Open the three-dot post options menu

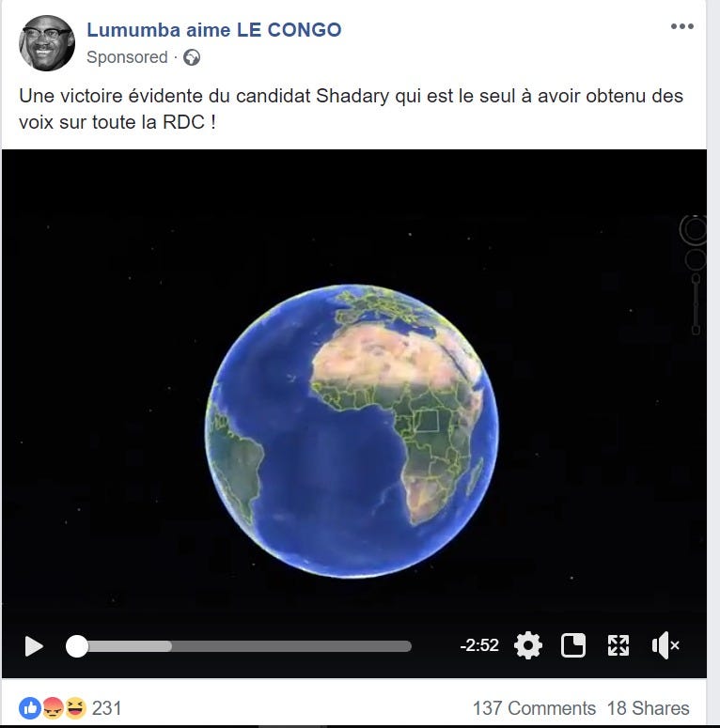(x=681, y=26)
